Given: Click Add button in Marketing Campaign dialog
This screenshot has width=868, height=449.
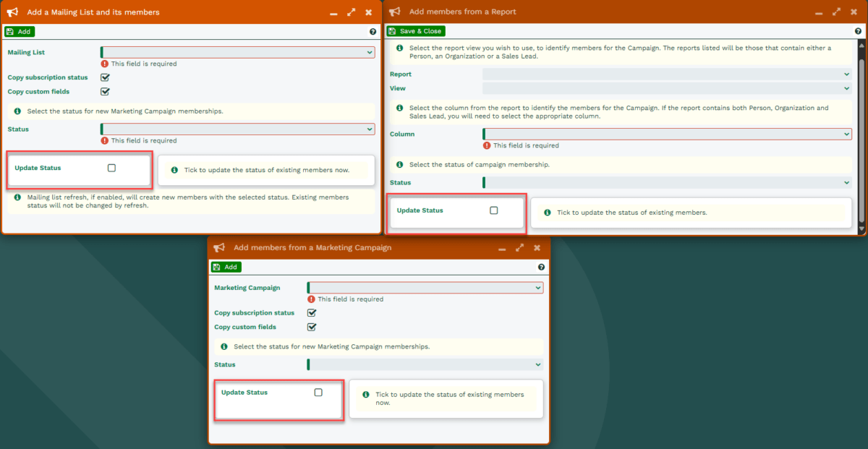Looking at the screenshot, I should click(226, 267).
